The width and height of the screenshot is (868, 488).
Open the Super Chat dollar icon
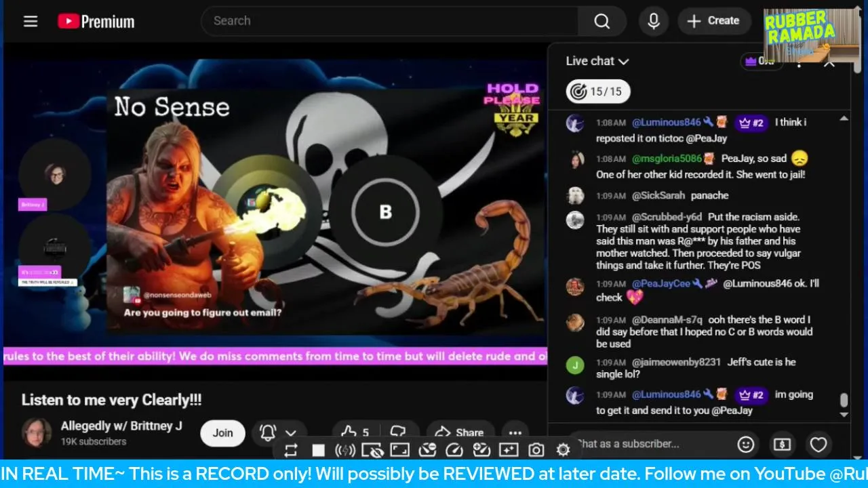[782, 445]
